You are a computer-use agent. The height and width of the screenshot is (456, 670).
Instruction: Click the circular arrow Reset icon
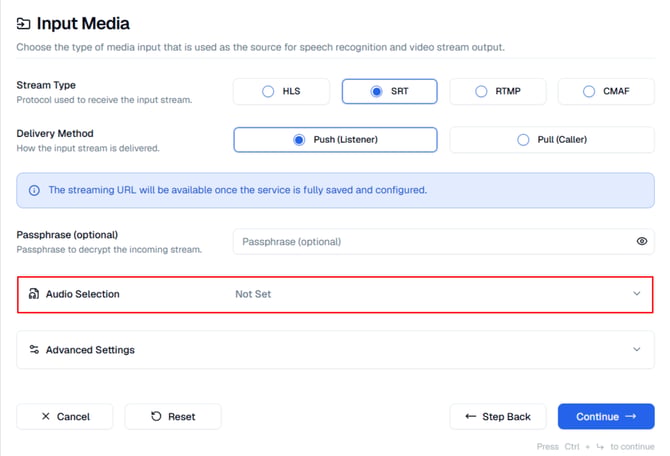(156, 416)
